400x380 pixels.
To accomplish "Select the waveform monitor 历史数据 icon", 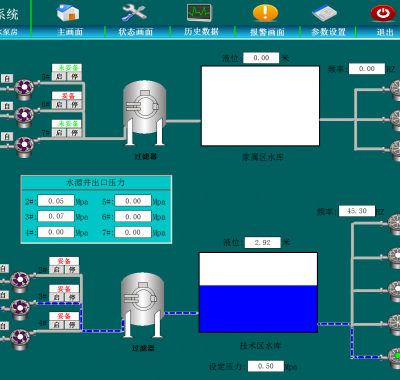I will 199,13.
